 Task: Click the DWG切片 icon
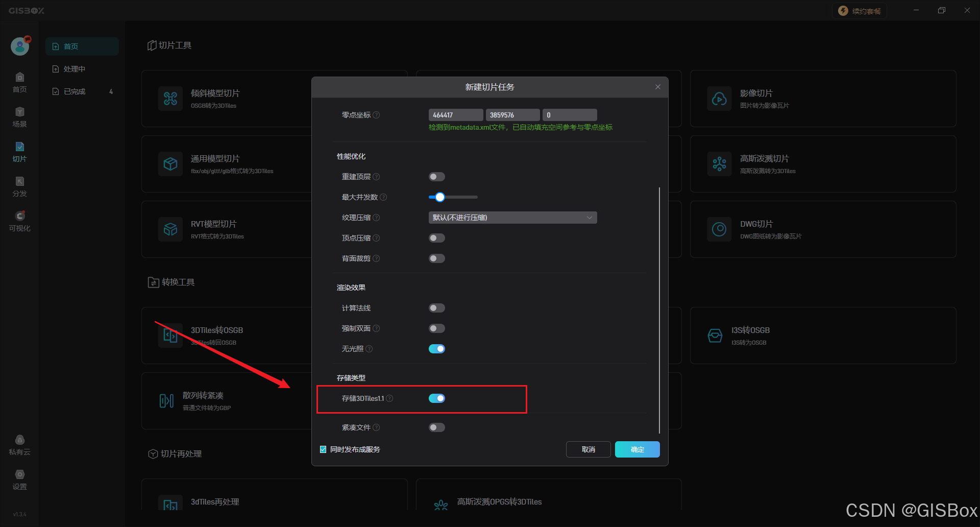click(720, 229)
